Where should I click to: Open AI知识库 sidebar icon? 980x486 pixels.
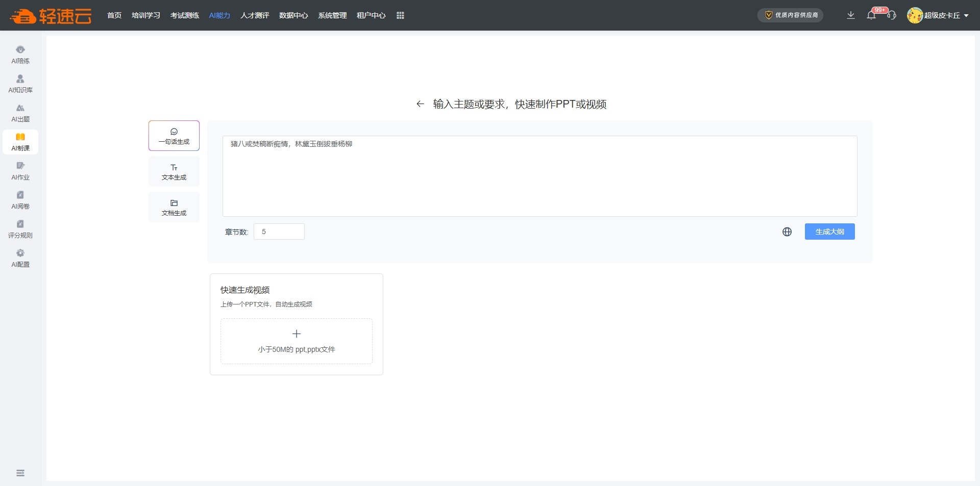click(20, 84)
